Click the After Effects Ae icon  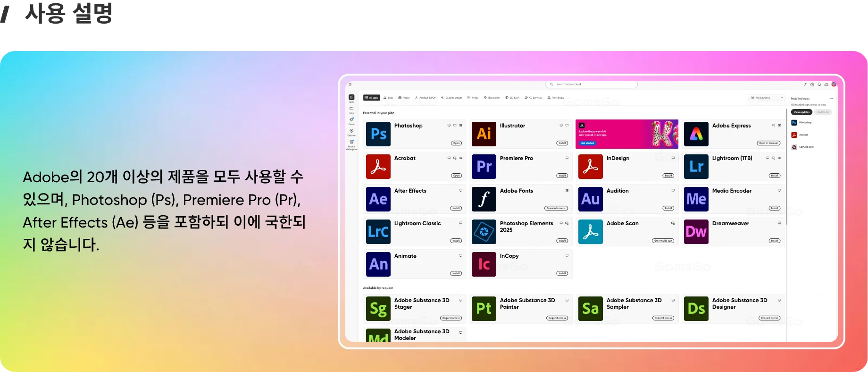[378, 199]
